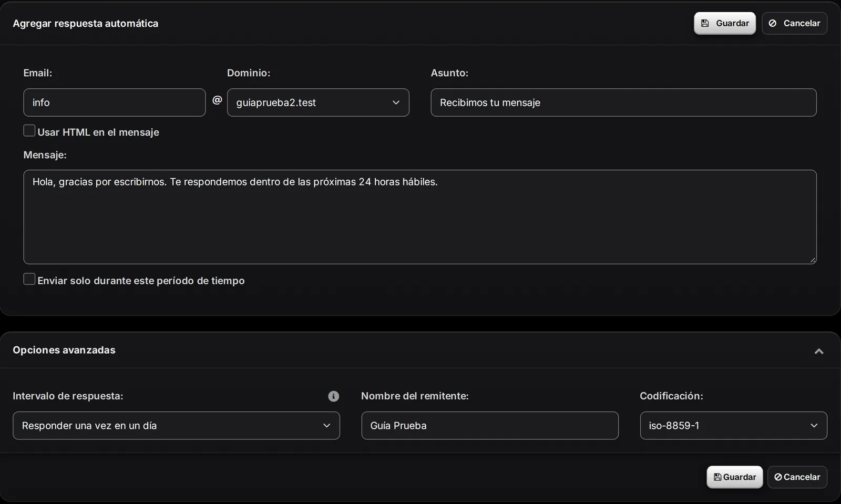Click the Usar HTML en el mensaje label
The image size is (841, 504).
98,132
